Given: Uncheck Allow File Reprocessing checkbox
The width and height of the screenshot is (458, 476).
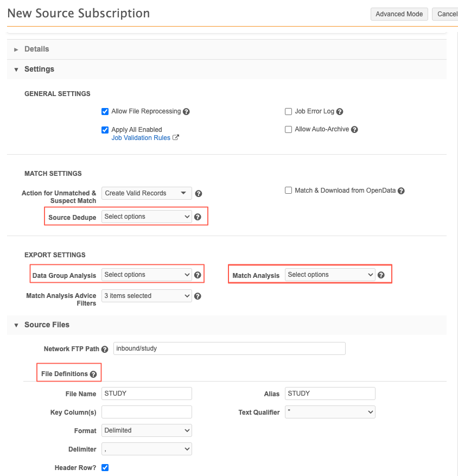Looking at the screenshot, I should 105,112.
